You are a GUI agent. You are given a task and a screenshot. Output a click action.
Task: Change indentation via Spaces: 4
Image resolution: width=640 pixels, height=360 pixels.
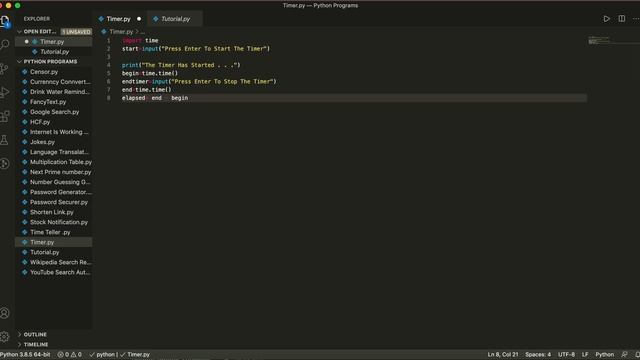pyautogui.click(x=538, y=355)
